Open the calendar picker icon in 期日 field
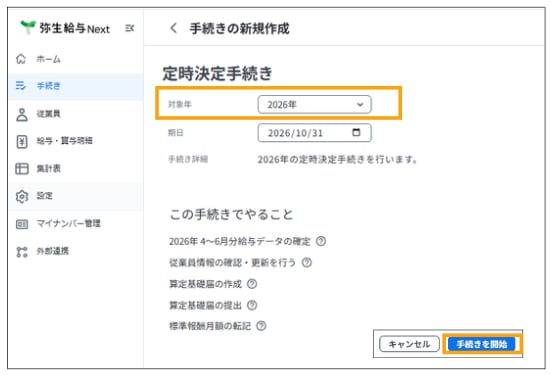551x375 pixels. [x=356, y=132]
